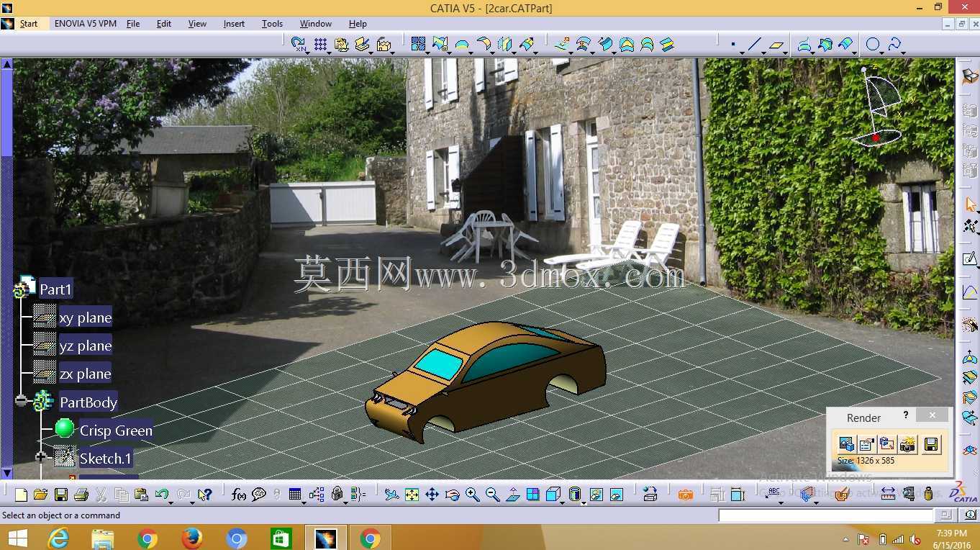The image size is (980, 550).
Task: Select the xy plane tree item
Action: pos(85,317)
